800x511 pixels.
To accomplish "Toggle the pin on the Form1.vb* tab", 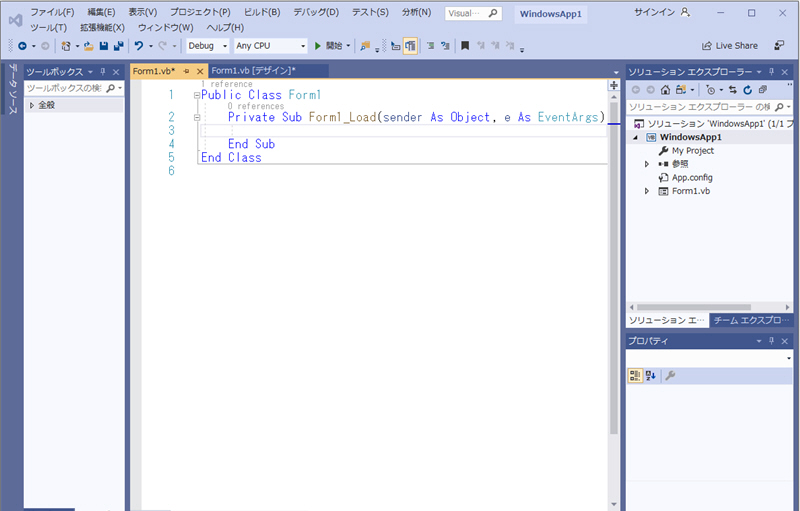I will [x=186, y=71].
